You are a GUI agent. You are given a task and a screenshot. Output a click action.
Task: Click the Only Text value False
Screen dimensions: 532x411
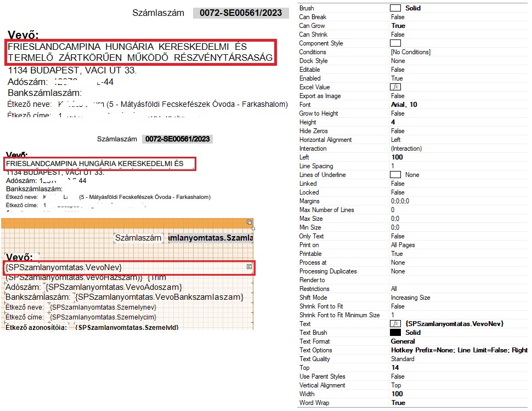398,236
